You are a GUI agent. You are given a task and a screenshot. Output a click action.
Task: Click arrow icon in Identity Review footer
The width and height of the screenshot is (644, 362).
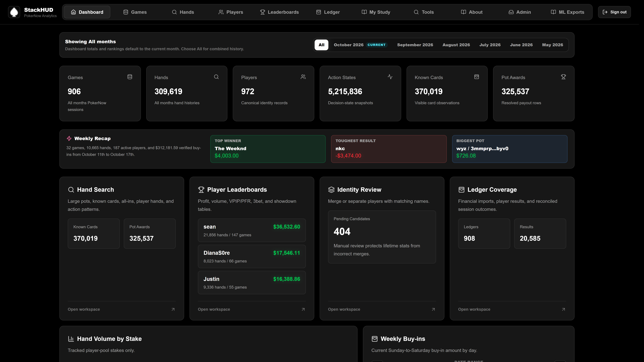pyautogui.click(x=433, y=309)
